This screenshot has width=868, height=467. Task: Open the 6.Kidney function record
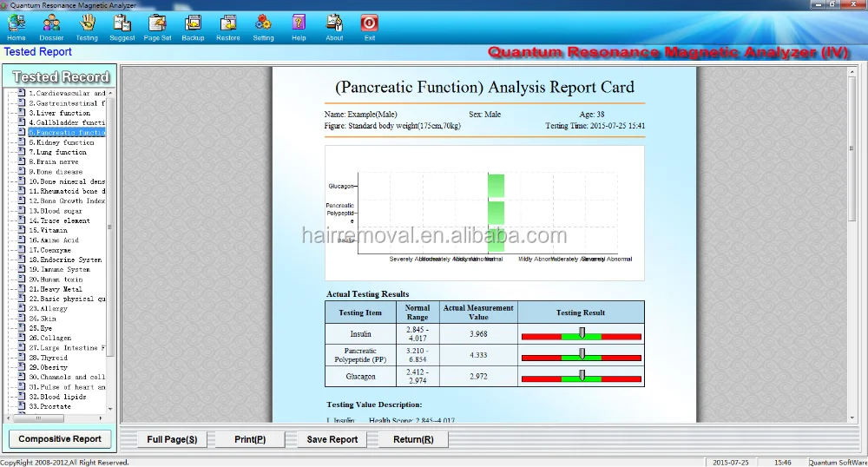click(x=62, y=142)
